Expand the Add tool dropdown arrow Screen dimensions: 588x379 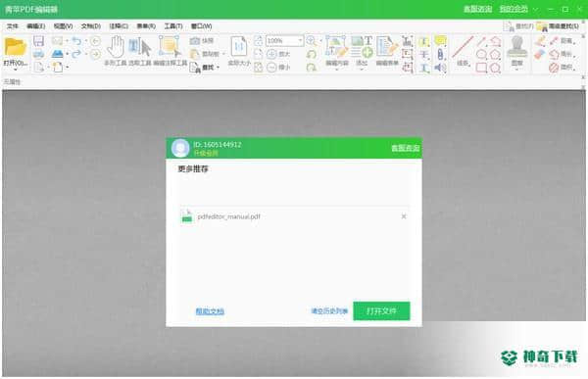click(362, 70)
